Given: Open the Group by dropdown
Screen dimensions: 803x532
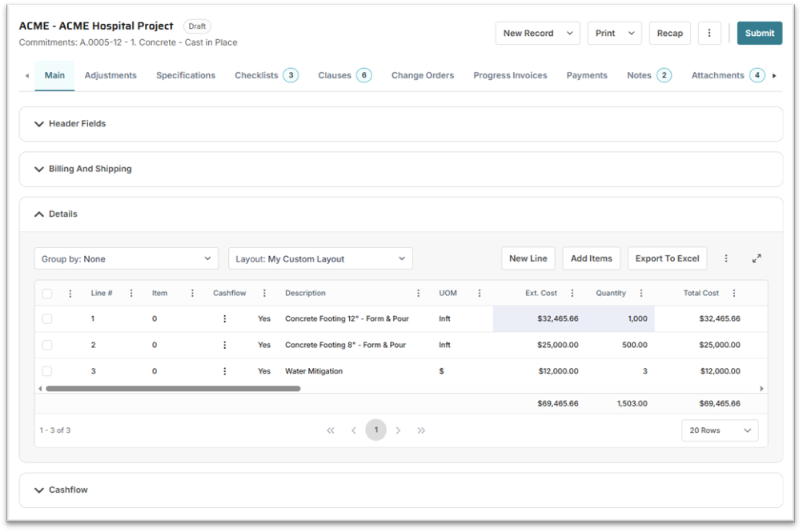Looking at the screenshot, I should [x=126, y=258].
